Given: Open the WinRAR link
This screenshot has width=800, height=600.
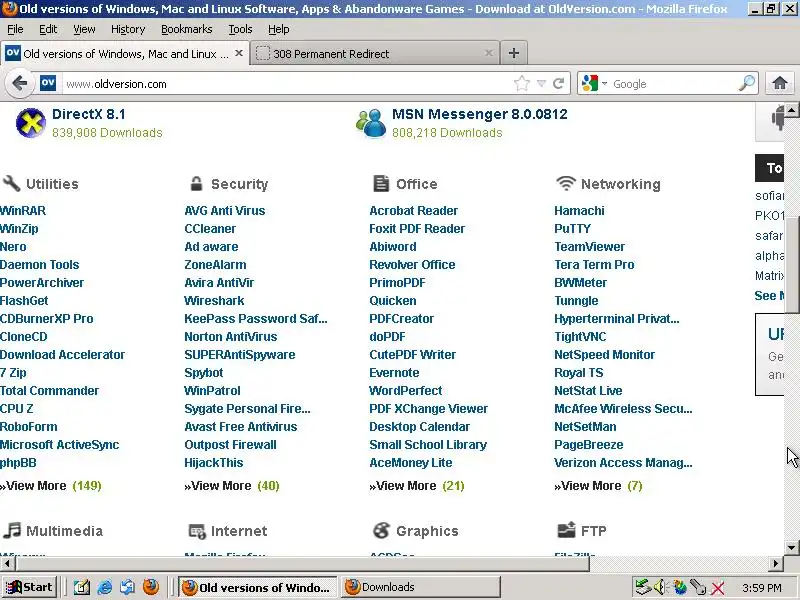Looking at the screenshot, I should [x=23, y=211].
